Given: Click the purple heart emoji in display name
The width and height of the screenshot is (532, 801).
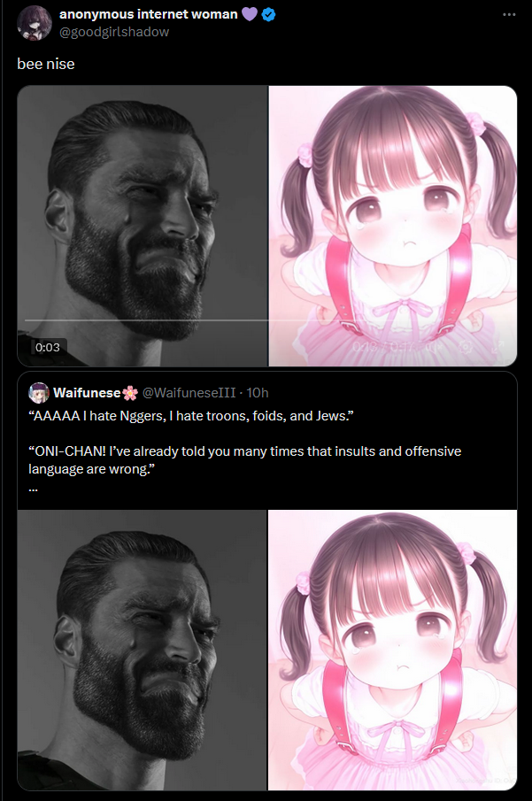Looking at the screenshot, I should 250,14.
